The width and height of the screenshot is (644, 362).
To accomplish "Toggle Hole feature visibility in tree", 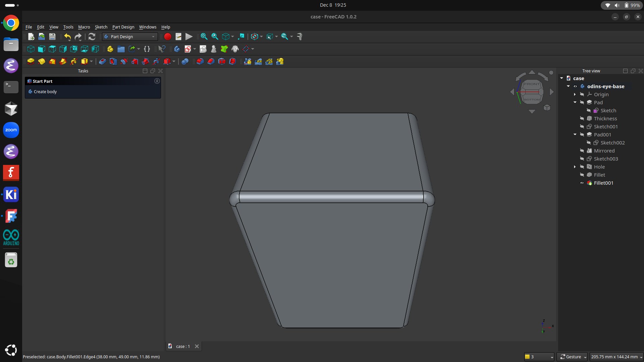I will pyautogui.click(x=582, y=167).
